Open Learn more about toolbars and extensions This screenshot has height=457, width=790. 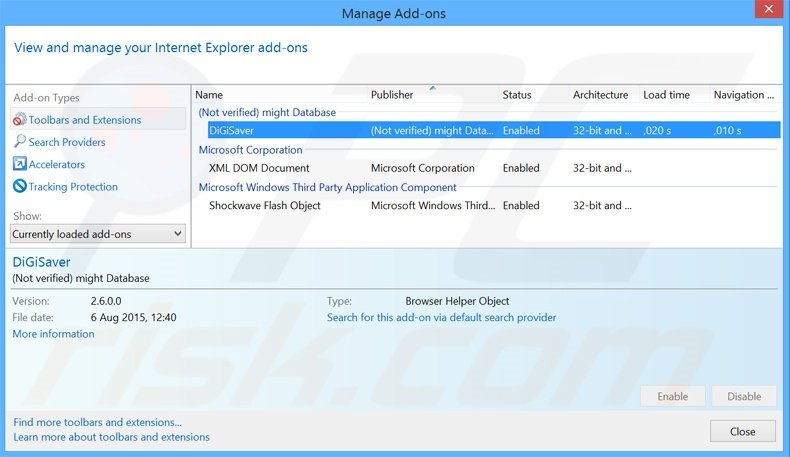click(111, 437)
